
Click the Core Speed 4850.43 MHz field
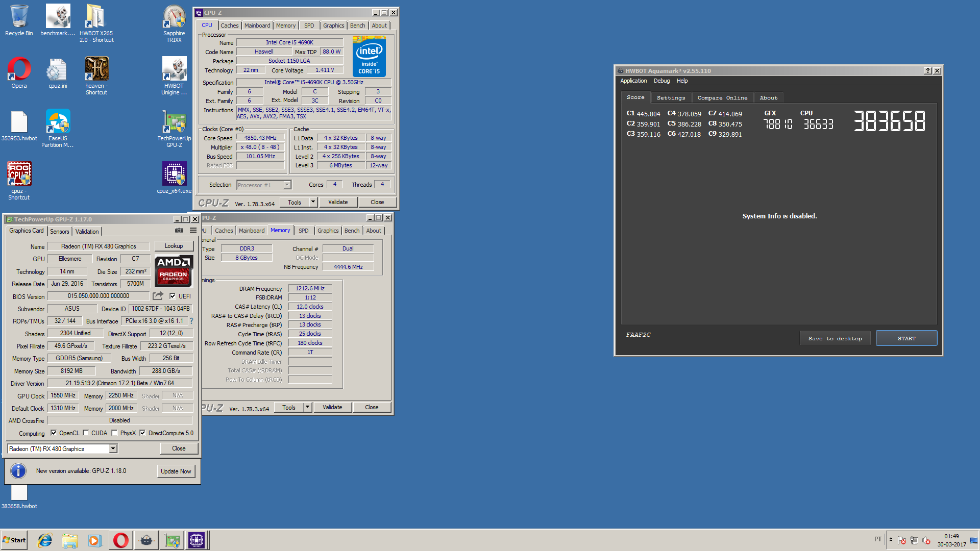[x=260, y=138]
